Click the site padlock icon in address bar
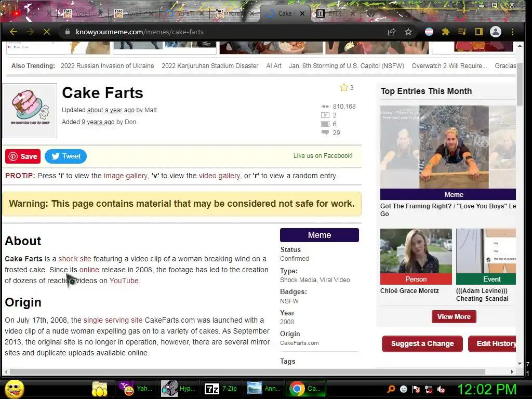Image resolution: width=532 pixels, height=399 pixels. 67,32
